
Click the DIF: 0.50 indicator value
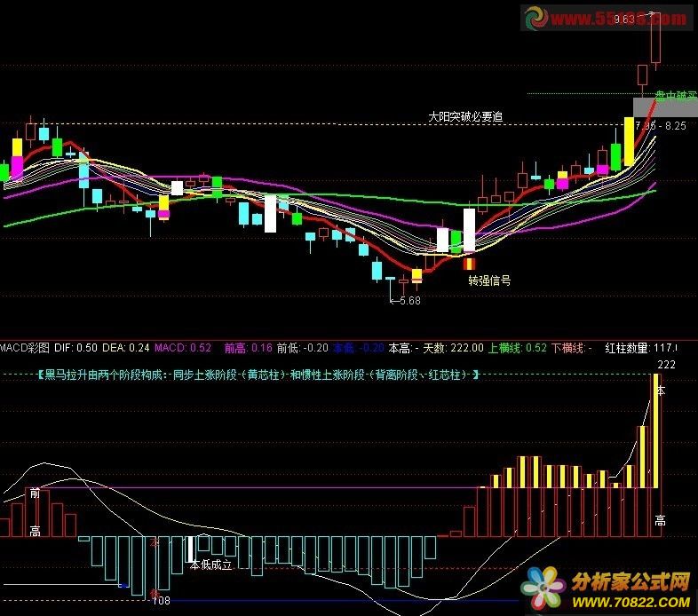coord(75,348)
